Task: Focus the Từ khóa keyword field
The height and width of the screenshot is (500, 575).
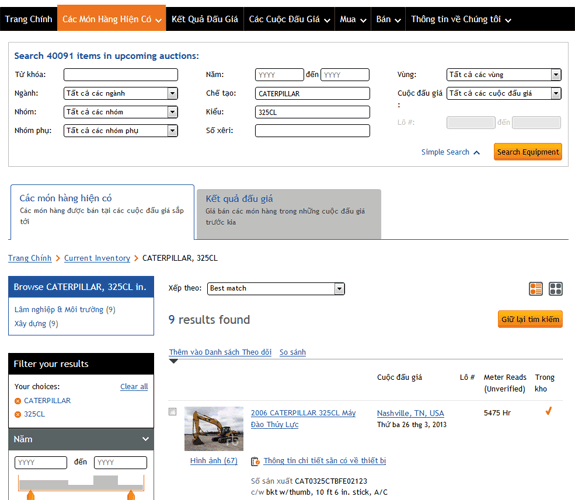Action: point(121,74)
